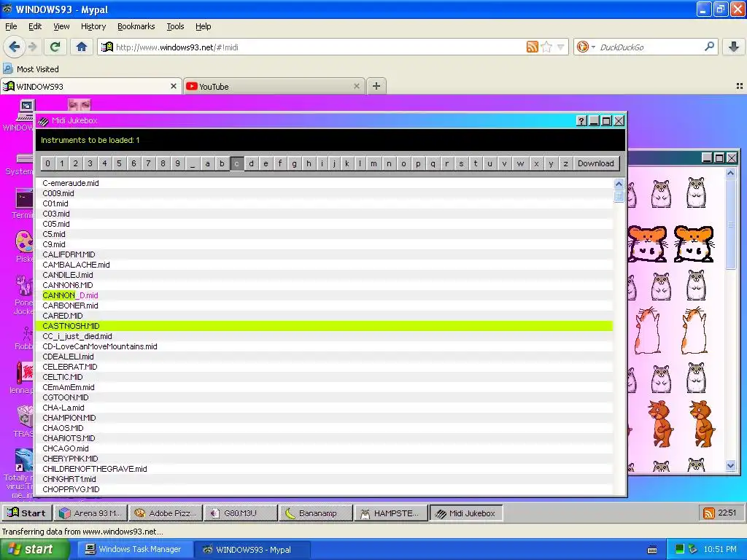Open the DuckDuckGo search engine selector
Image resolution: width=747 pixels, height=560 pixels.
coord(586,47)
